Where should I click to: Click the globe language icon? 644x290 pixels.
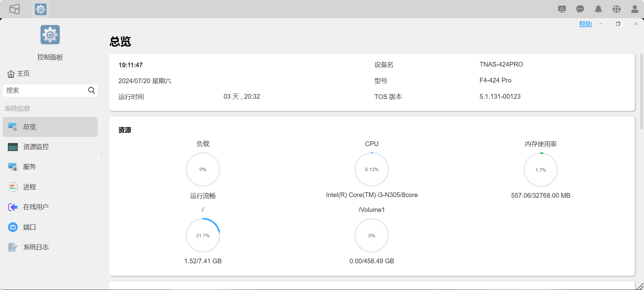pos(617,9)
